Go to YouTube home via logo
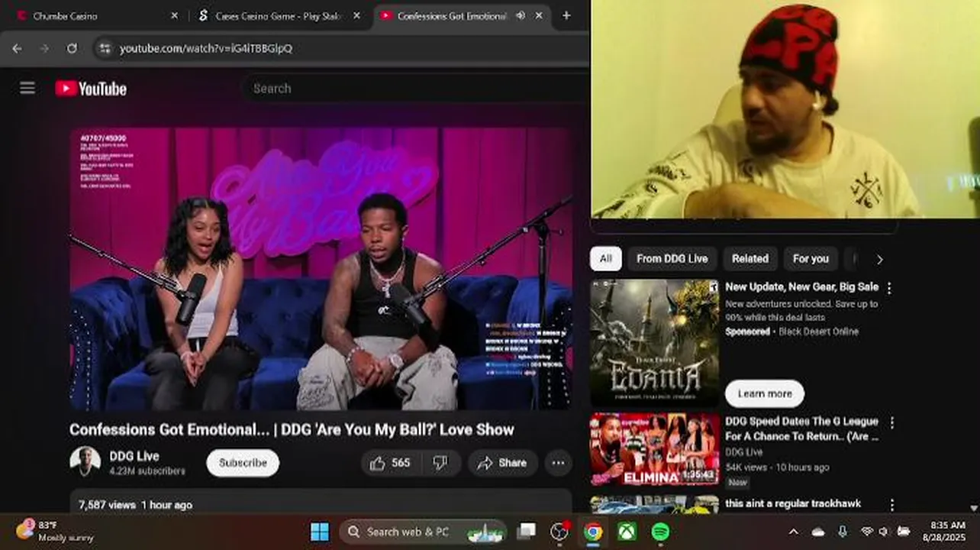The height and width of the screenshot is (550, 980). pyautogui.click(x=91, y=89)
